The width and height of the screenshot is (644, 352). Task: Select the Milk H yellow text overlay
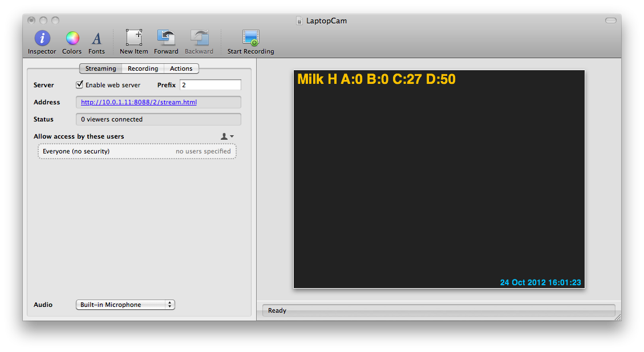pyautogui.click(x=376, y=79)
